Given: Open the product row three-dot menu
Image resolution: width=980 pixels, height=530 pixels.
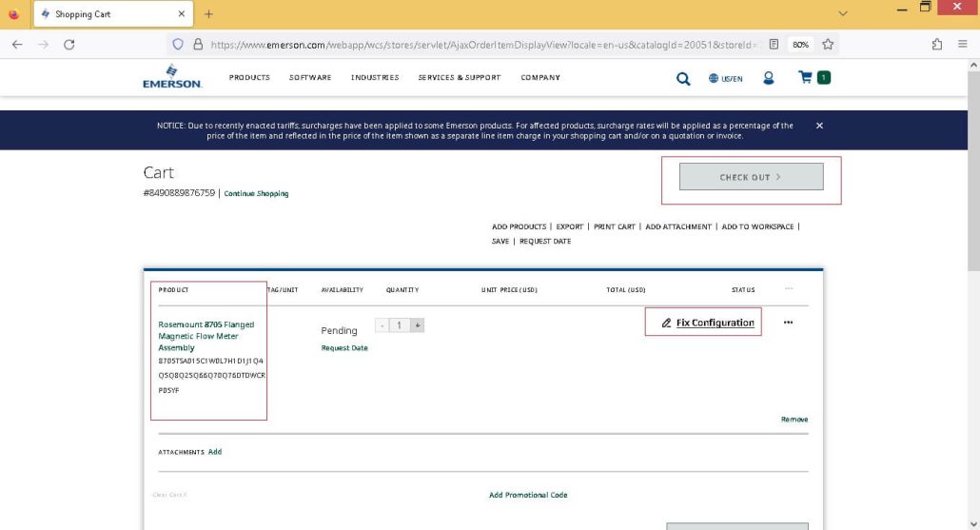Looking at the screenshot, I should pos(788,323).
